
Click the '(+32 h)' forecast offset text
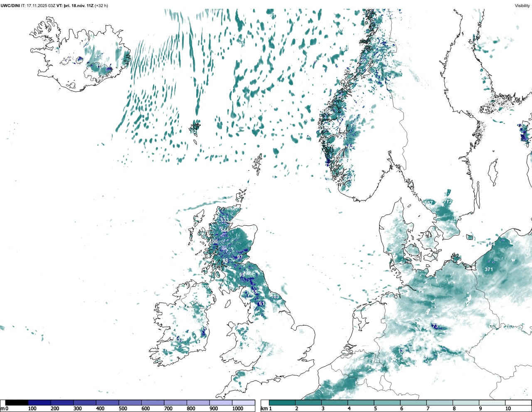click(x=101, y=5)
